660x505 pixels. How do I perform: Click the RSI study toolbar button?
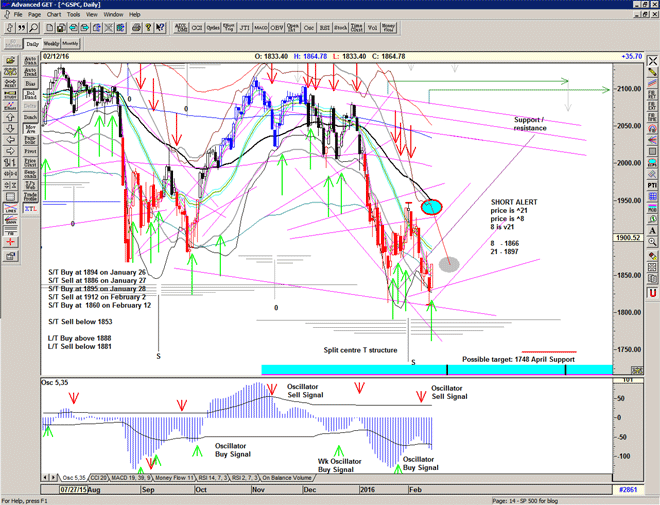tap(323, 29)
